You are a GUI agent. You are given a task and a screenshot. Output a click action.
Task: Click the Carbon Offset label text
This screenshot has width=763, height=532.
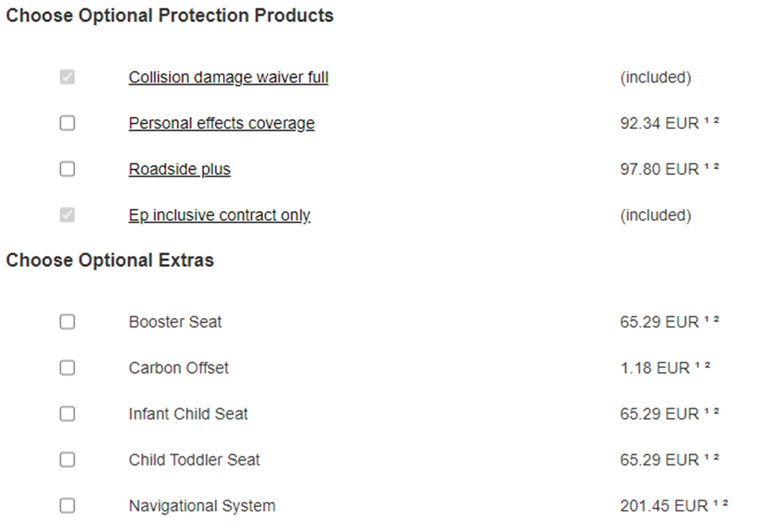[178, 368]
